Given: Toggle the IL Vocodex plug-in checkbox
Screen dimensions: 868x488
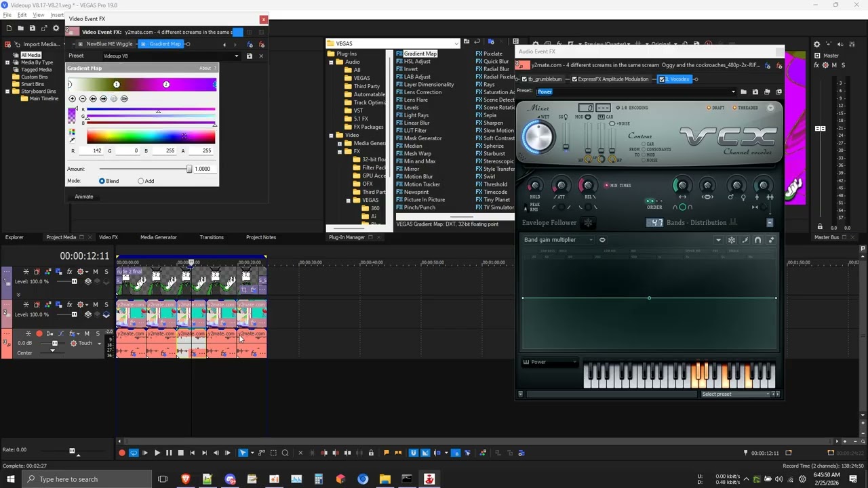Looking at the screenshot, I should pos(662,79).
